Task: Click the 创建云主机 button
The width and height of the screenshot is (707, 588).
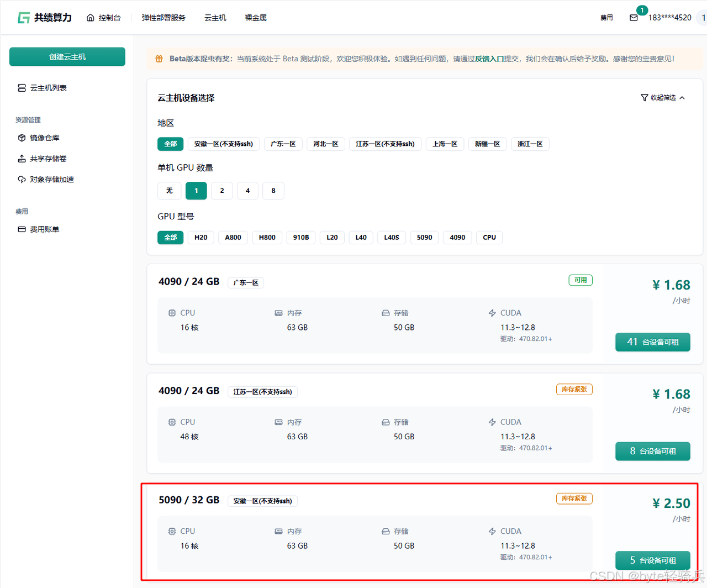Action: pyautogui.click(x=67, y=57)
